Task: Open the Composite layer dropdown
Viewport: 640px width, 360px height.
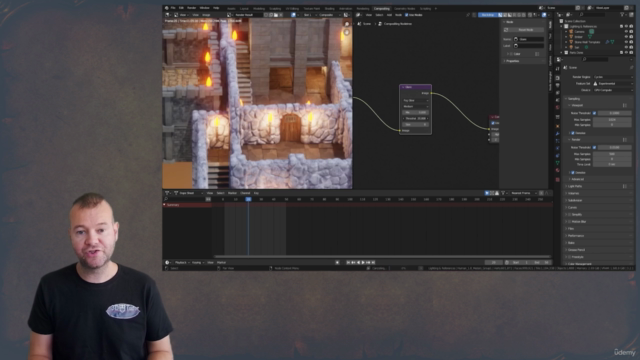Action: click(329, 15)
